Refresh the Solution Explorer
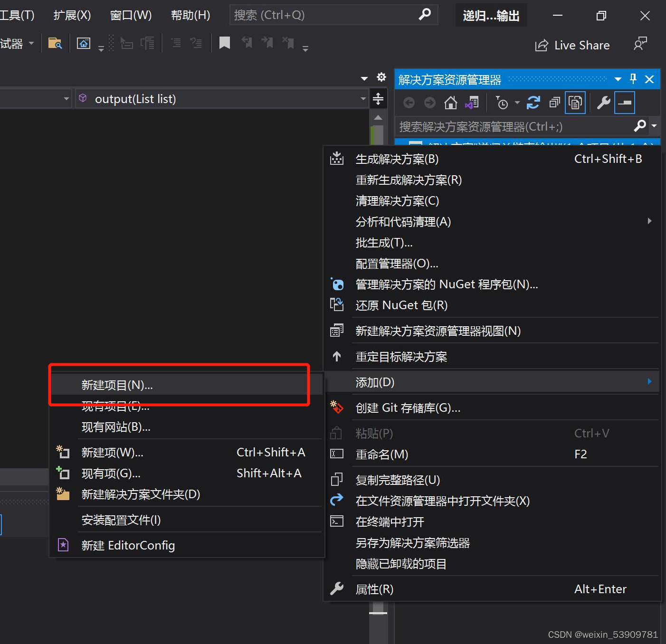This screenshot has height=644, width=666. (x=533, y=102)
